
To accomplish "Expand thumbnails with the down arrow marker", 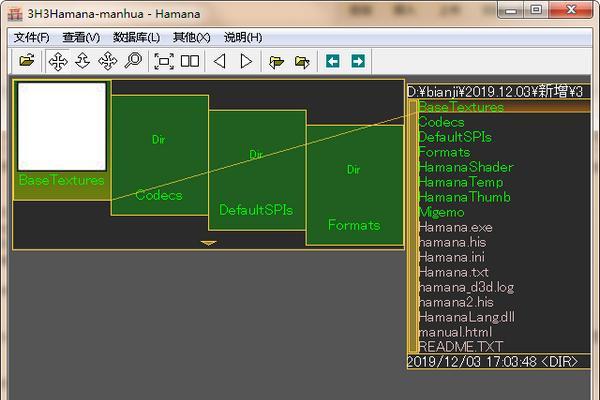I will click(209, 243).
